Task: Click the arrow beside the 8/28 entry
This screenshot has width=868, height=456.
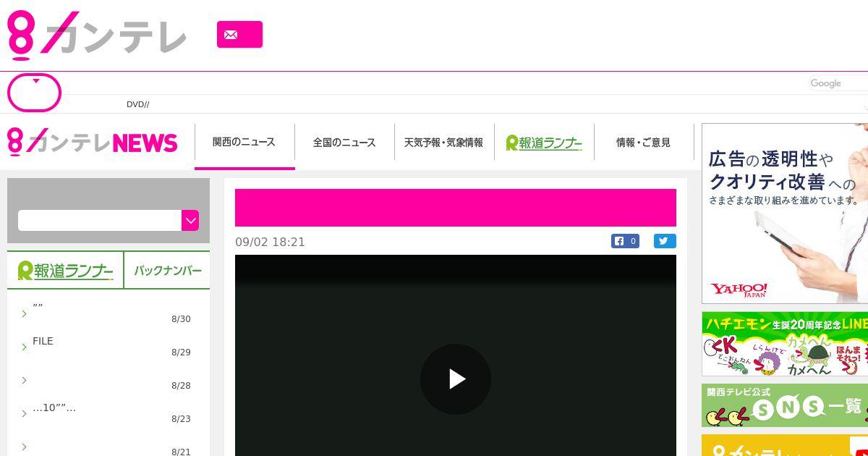Action: pyautogui.click(x=24, y=380)
